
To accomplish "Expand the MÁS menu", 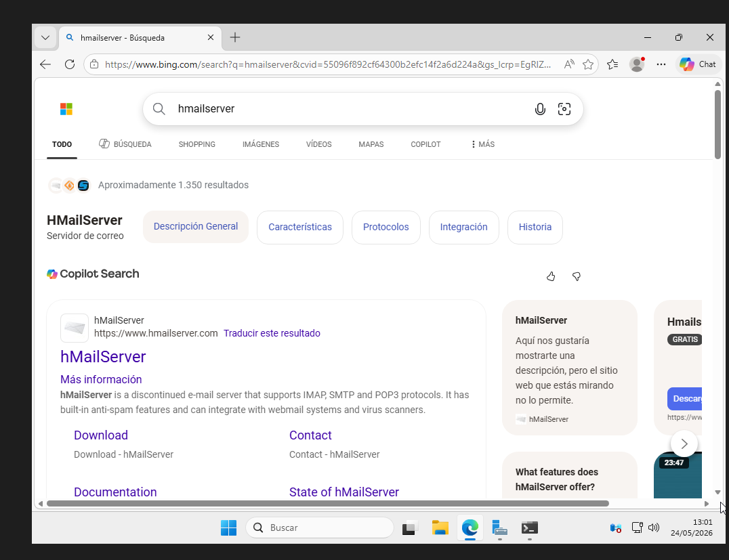I will coord(482,144).
